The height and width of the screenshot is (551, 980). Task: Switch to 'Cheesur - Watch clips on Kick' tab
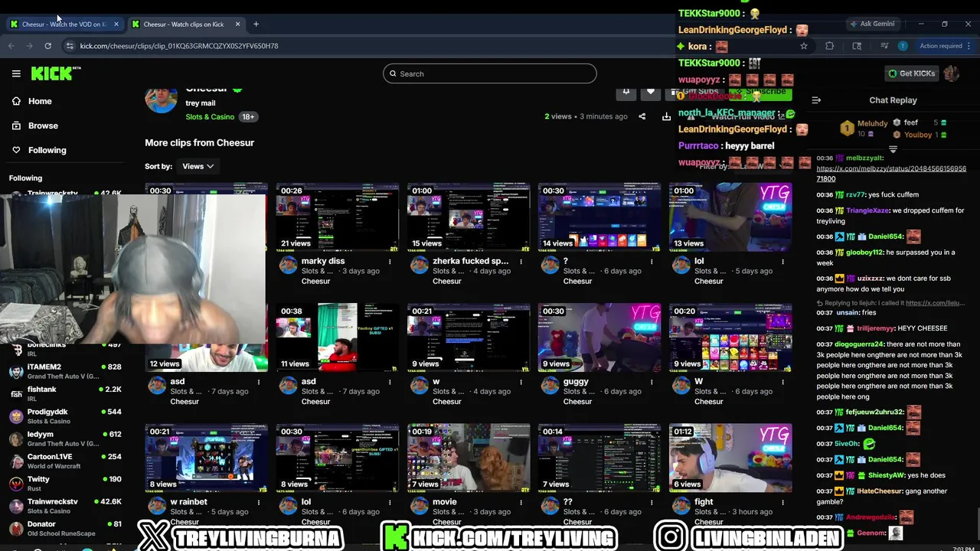point(184,24)
